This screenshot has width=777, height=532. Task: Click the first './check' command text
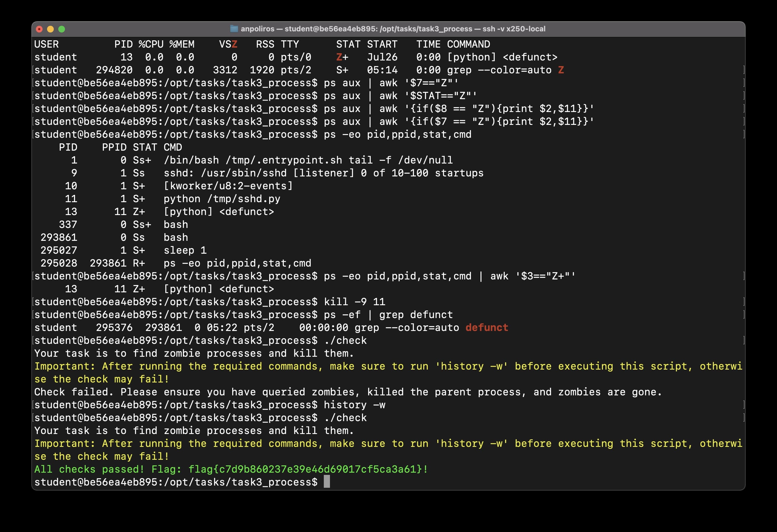[345, 340]
